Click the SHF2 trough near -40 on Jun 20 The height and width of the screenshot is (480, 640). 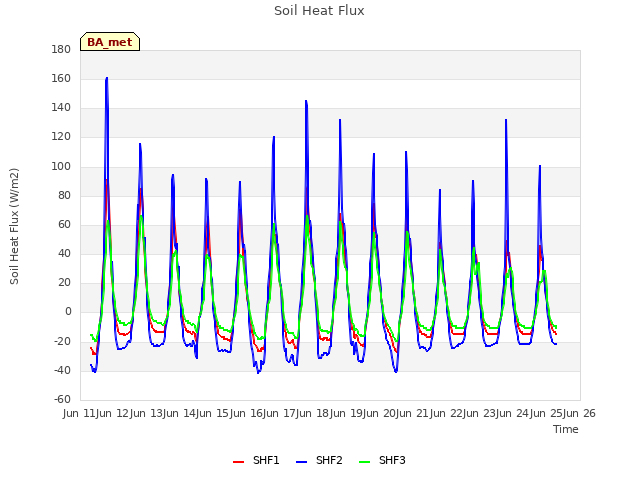tap(396, 371)
